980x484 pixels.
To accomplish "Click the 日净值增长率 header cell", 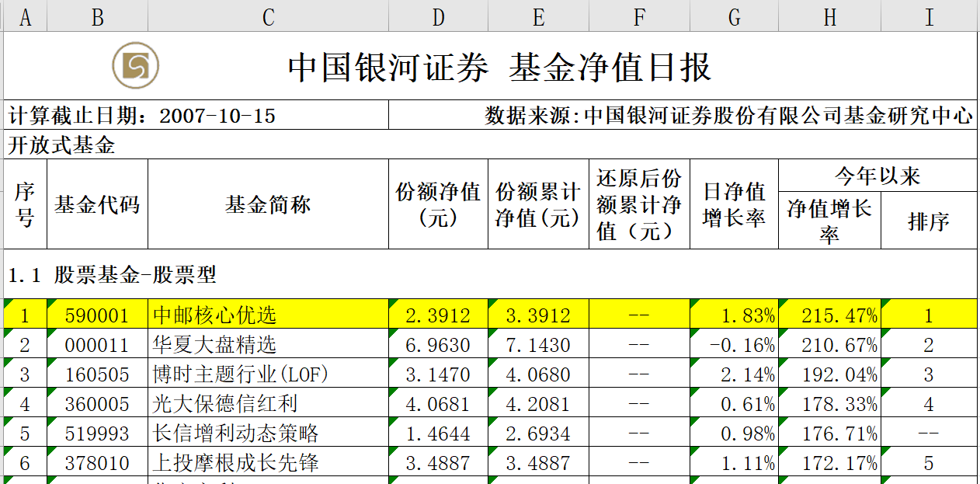I will [x=734, y=204].
